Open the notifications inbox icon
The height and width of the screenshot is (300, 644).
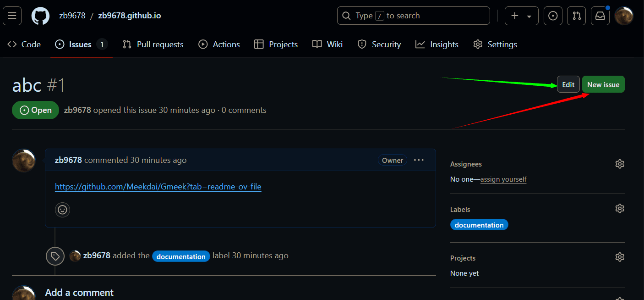pyautogui.click(x=600, y=16)
